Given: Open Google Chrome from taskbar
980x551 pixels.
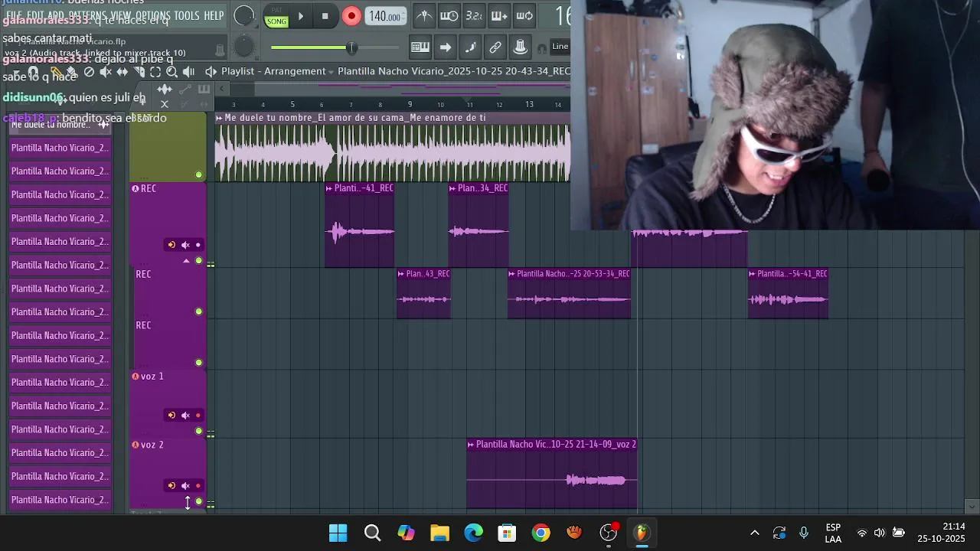Looking at the screenshot, I should pyautogui.click(x=541, y=533).
